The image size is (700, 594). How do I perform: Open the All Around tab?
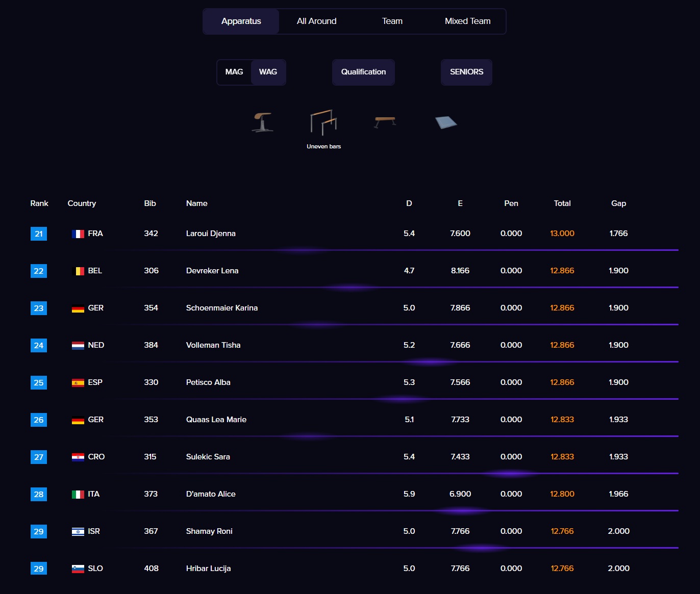pos(316,21)
